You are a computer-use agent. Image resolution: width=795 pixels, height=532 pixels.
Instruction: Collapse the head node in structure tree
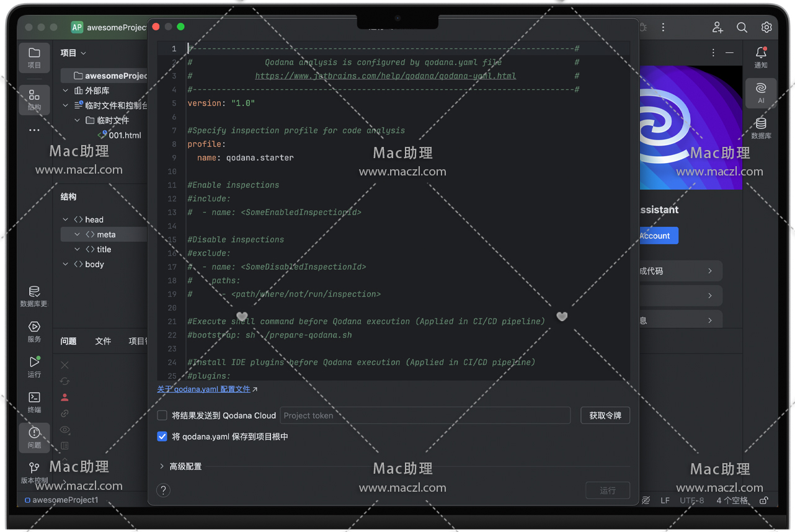click(x=66, y=219)
